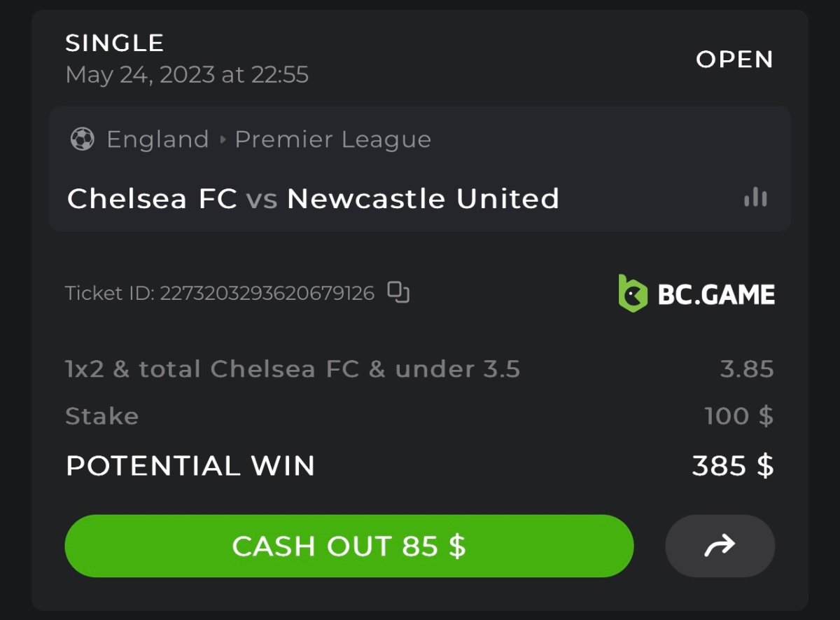The image size is (840, 620).
Task: Share this bet slip via arrow button
Action: click(720, 546)
